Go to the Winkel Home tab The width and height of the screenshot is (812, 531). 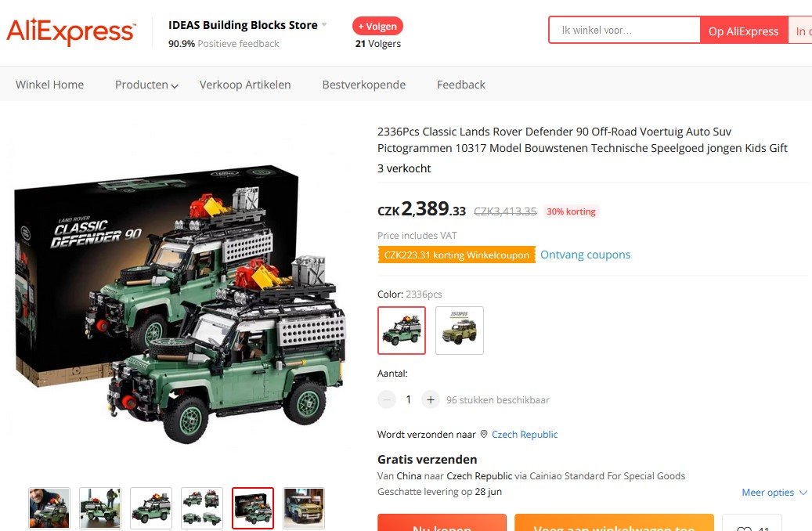tap(49, 85)
